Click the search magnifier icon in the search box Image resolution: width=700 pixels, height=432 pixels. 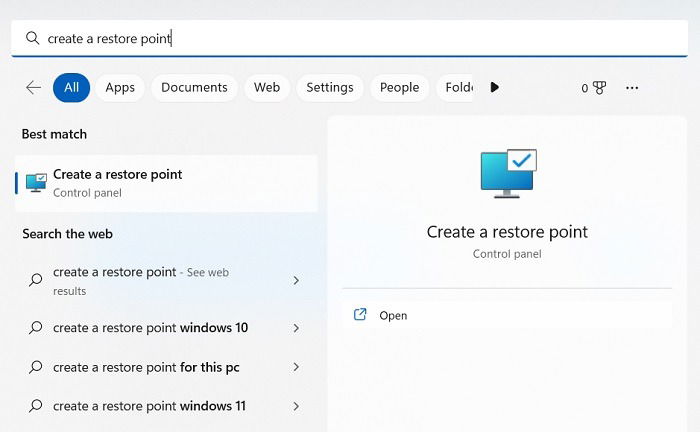coord(32,38)
